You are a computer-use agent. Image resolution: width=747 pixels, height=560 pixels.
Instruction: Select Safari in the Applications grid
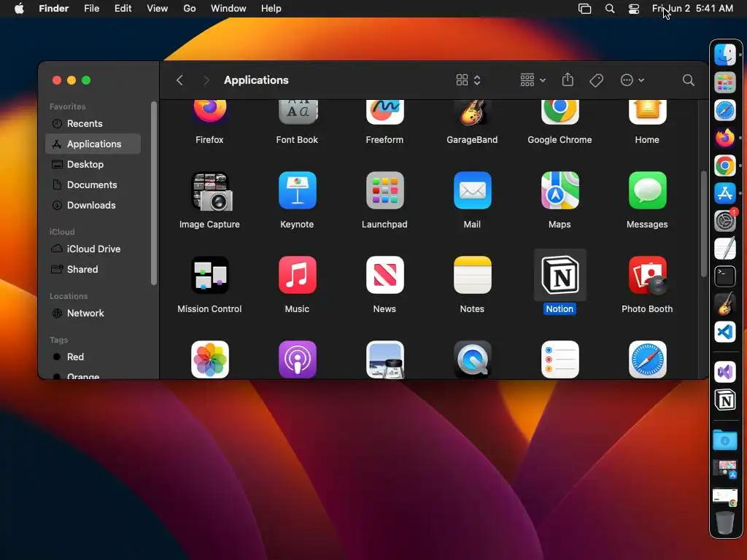(x=647, y=359)
